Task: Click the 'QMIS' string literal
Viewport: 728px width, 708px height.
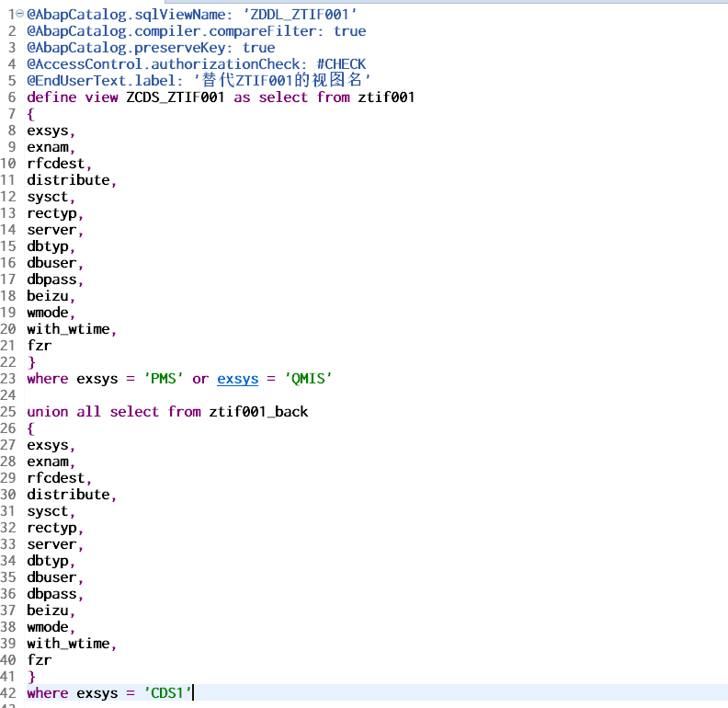Action: [308, 379]
